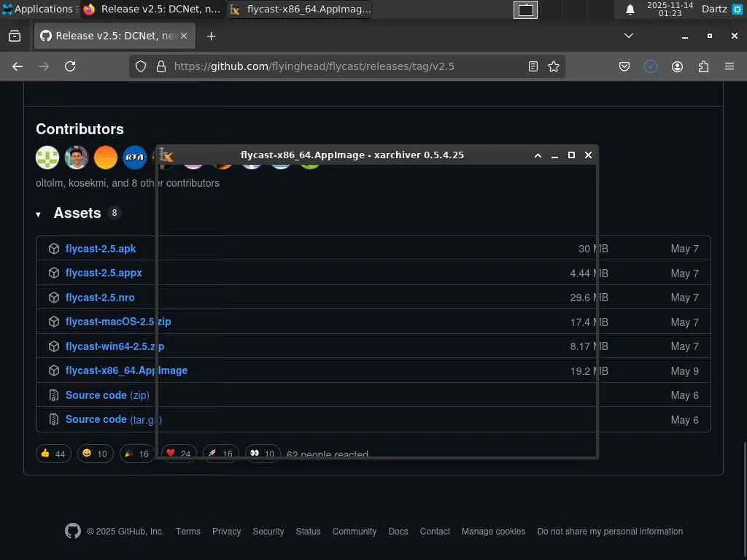Open the Terms footer link
The height and width of the screenshot is (560, 747).
click(187, 532)
